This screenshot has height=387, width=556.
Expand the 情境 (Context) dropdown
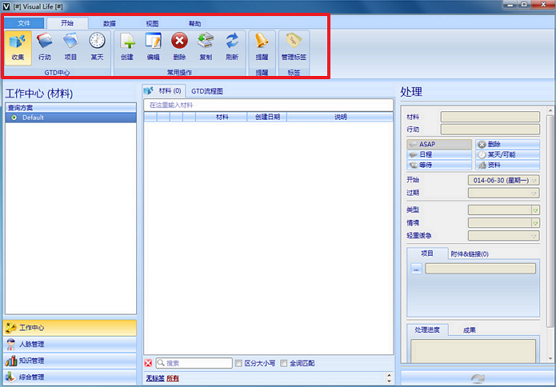535,223
